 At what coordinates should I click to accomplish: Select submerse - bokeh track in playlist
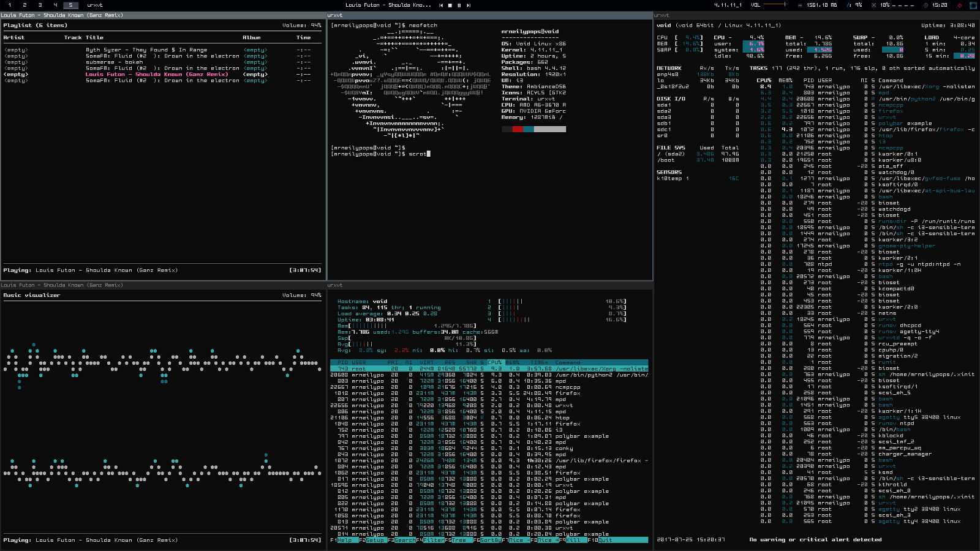162,62
